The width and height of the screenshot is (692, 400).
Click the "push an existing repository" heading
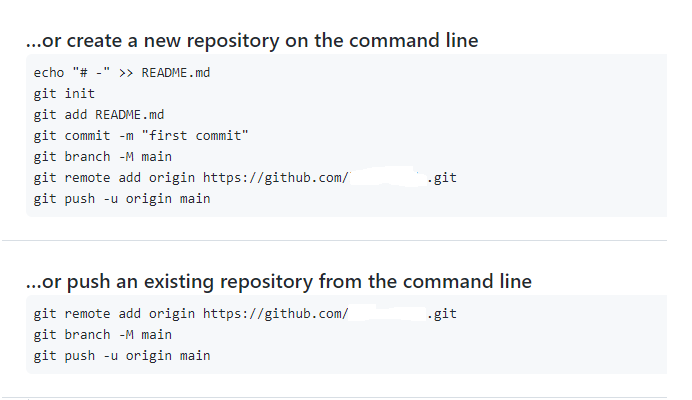click(x=279, y=282)
